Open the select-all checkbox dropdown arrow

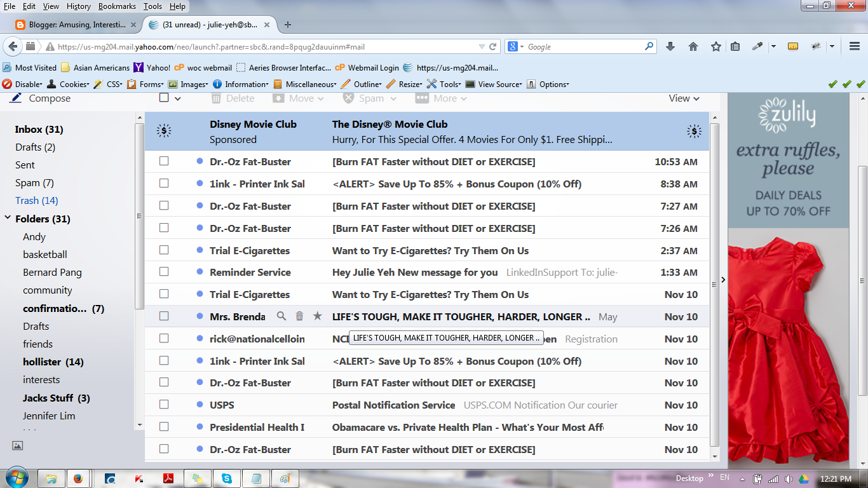pos(178,98)
